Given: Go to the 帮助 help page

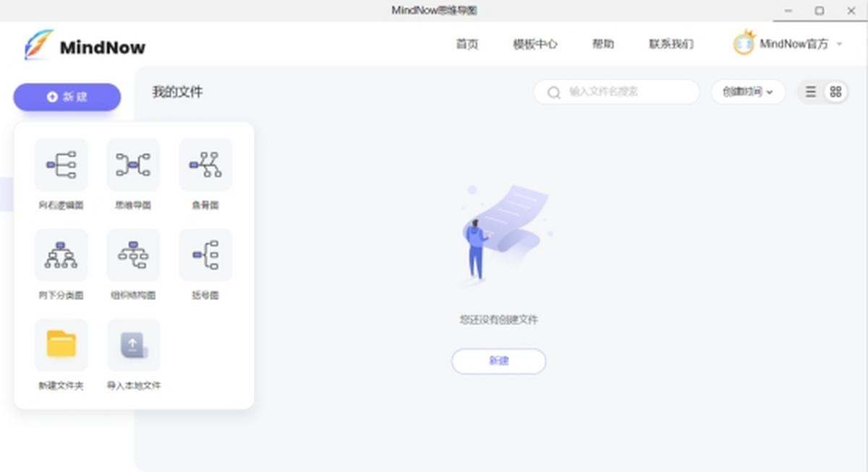Looking at the screenshot, I should click(x=604, y=44).
